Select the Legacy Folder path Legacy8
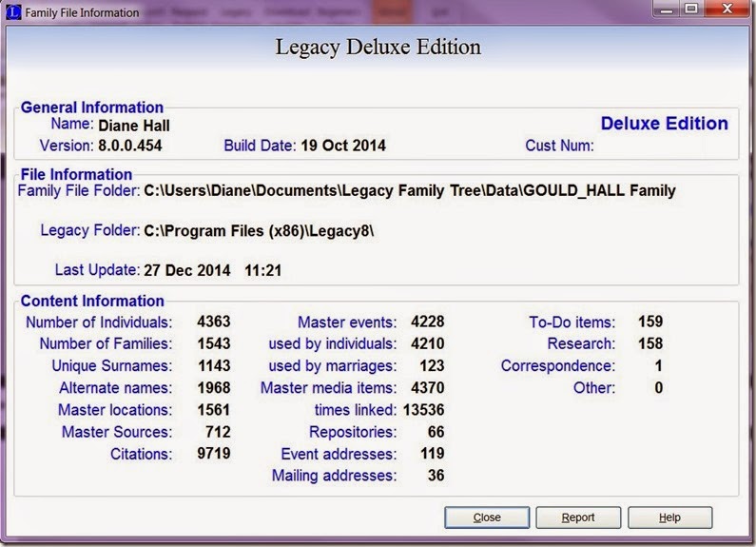The height and width of the screenshot is (547, 756). [x=259, y=231]
